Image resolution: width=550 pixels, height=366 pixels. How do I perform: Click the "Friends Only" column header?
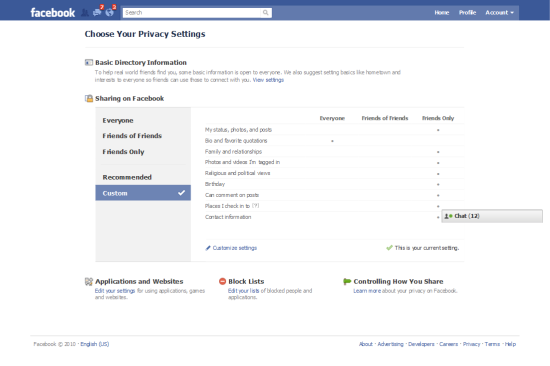tap(438, 118)
